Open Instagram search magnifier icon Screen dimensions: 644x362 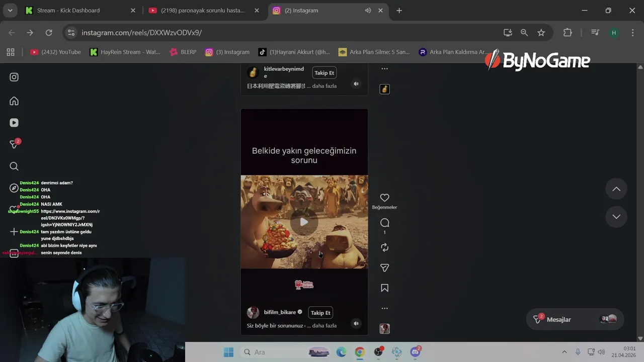(x=14, y=166)
